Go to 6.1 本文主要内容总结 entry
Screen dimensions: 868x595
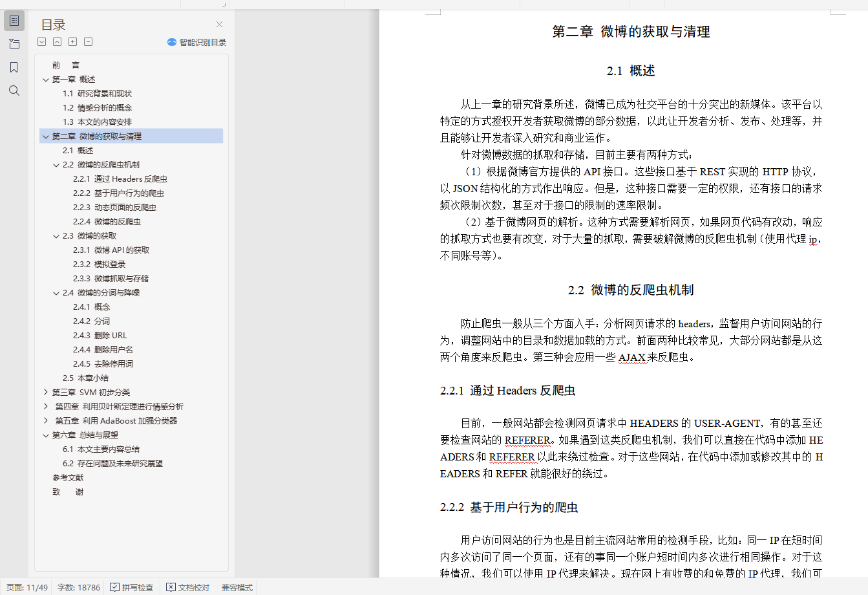click(101, 449)
